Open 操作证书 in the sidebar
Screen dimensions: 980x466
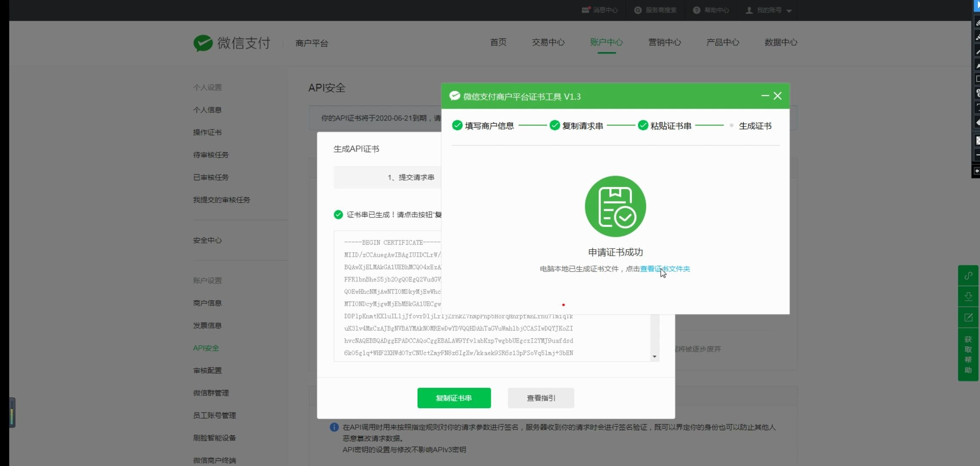(207, 132)
